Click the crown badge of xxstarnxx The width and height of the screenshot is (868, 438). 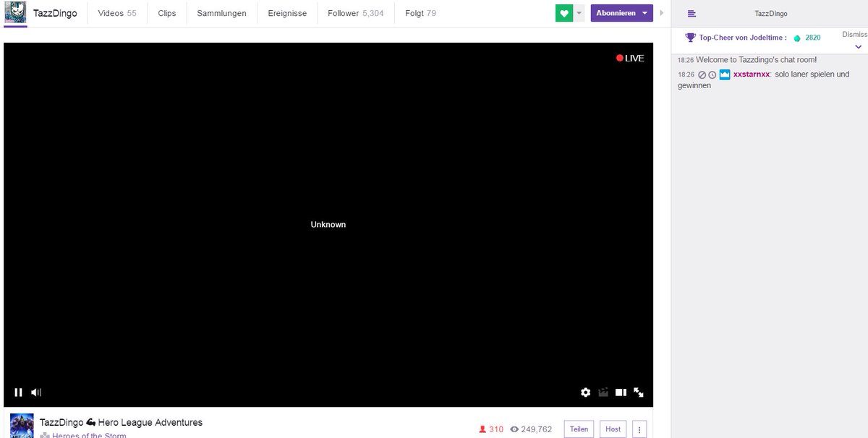tap(725, 74)
